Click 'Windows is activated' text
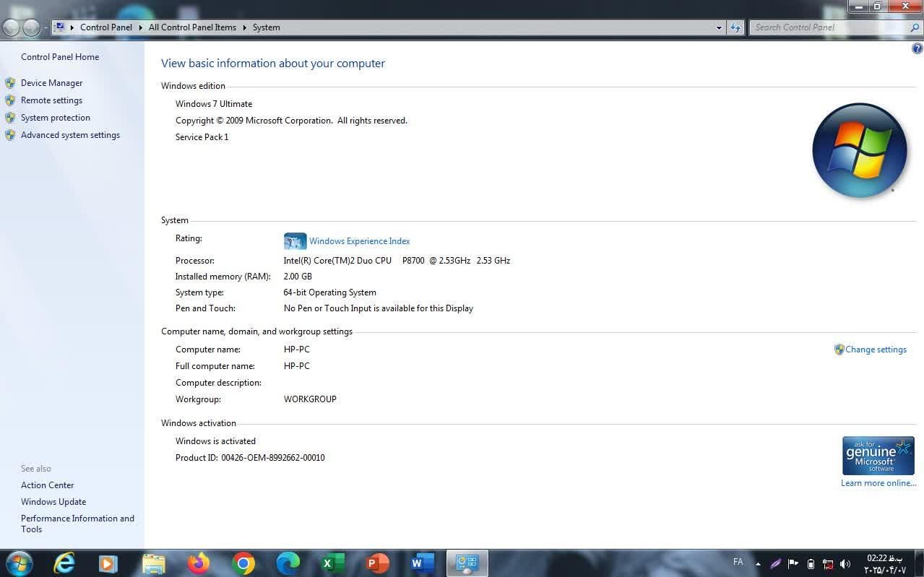924x577 pixels. pyautogui.click(x=215, y=441)
